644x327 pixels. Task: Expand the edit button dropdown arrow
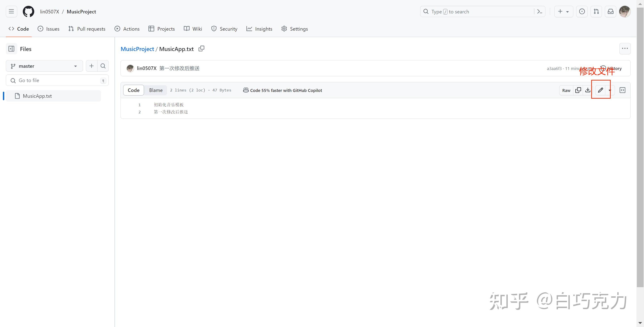[x=610, y=90]
